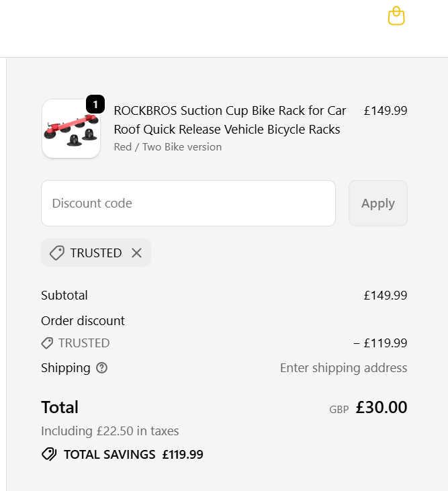Click the quantity badge showing 1
Viewport: 448px width, 491px height.
coord(95,104)
